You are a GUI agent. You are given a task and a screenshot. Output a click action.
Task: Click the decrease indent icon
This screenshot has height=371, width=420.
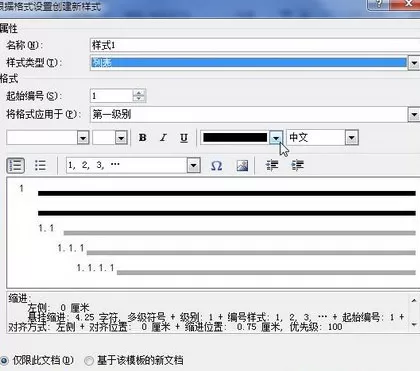pos(272,165)
